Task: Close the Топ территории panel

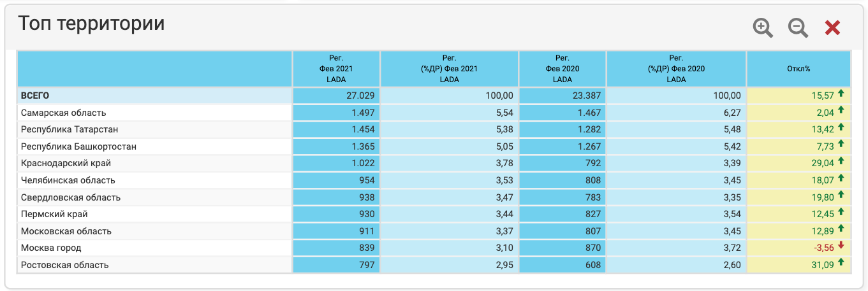Action: [x=832, y=27]
